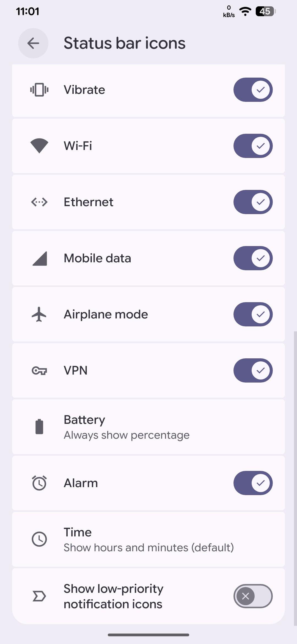Tap the back arrow button
The image size is (297, 644).
click(x=33, y=43)
